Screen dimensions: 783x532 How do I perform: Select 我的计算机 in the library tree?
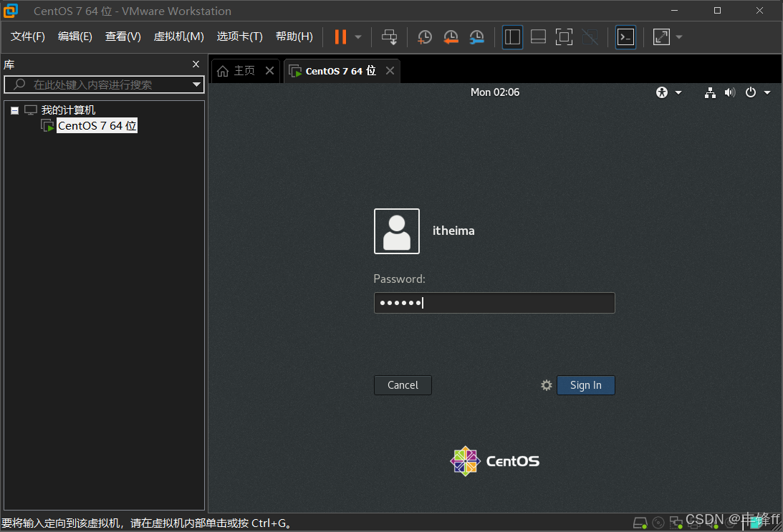coord(68,110)
